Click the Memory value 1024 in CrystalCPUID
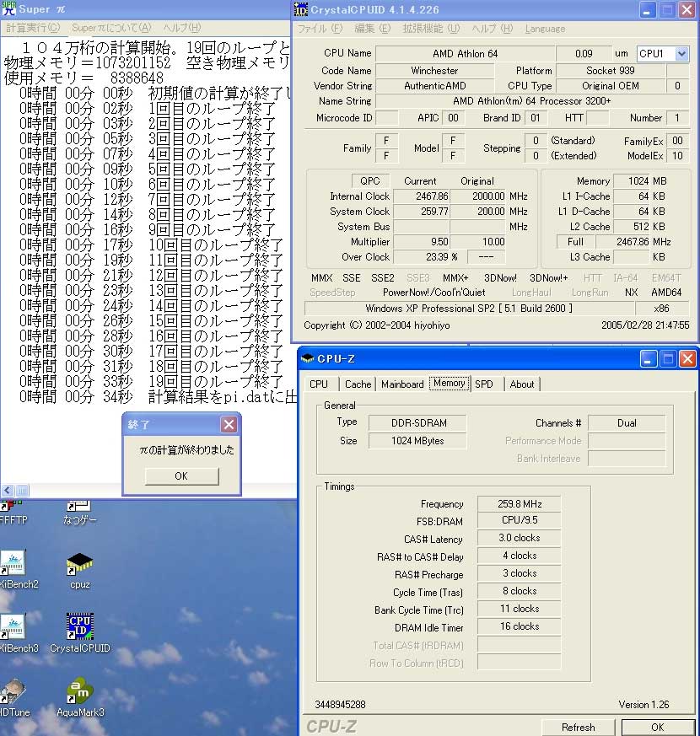This screenshot has width=700, height=736. [632, 181]
